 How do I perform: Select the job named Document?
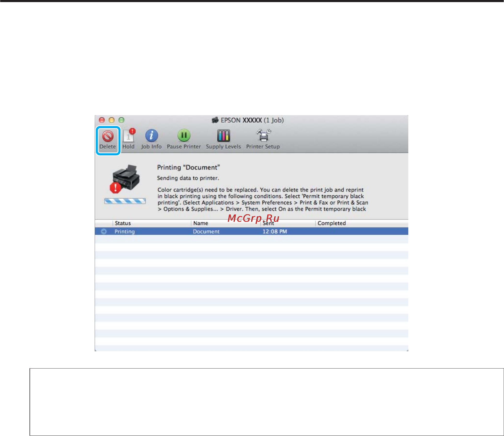(x=206, y=231)
